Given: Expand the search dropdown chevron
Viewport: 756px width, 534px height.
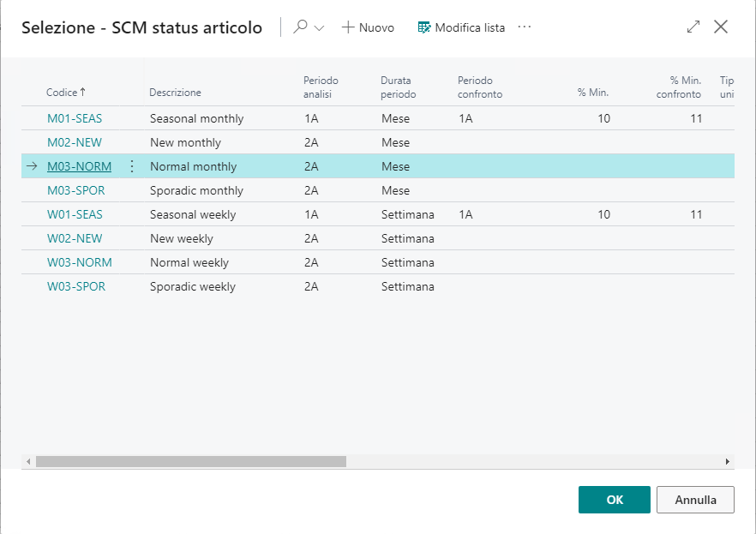Looking at the screenshot, I should tap(320, 27).
